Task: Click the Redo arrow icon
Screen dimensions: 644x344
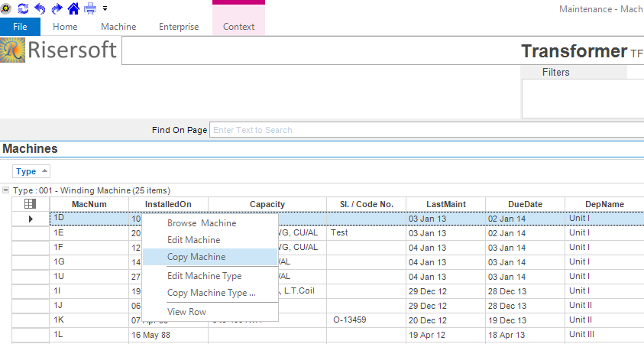Action: [x=57, y=8]
